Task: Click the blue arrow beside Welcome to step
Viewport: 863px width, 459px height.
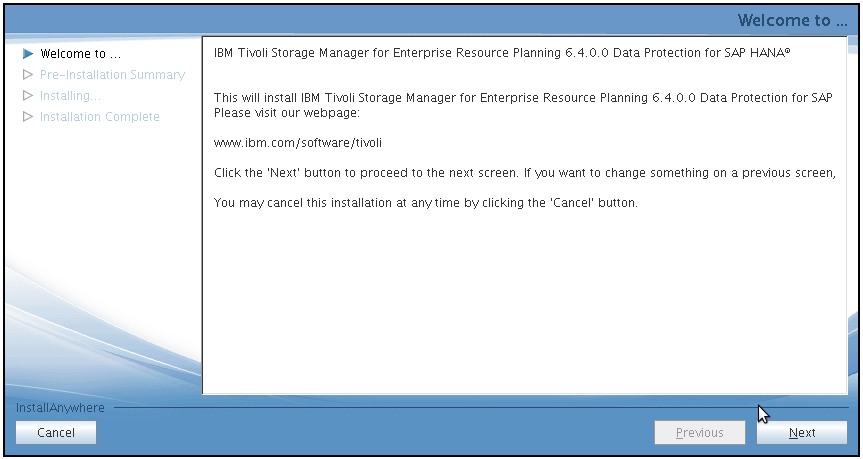Action: [x=28, y=53]
